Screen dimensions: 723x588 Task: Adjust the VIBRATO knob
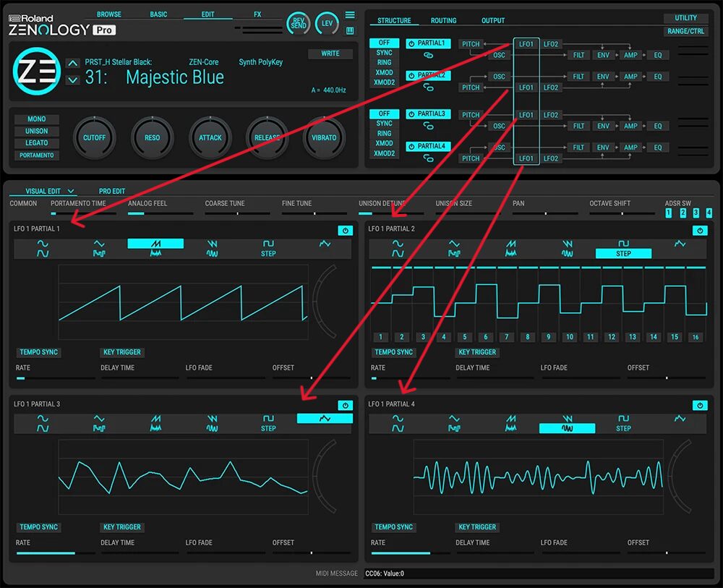(324, 137)
